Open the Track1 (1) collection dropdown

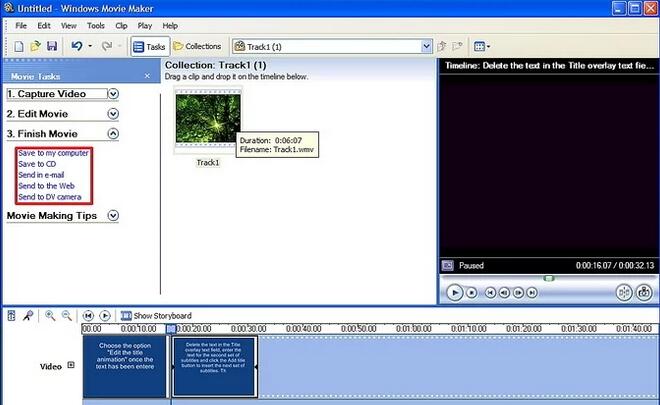coord(426,46)
